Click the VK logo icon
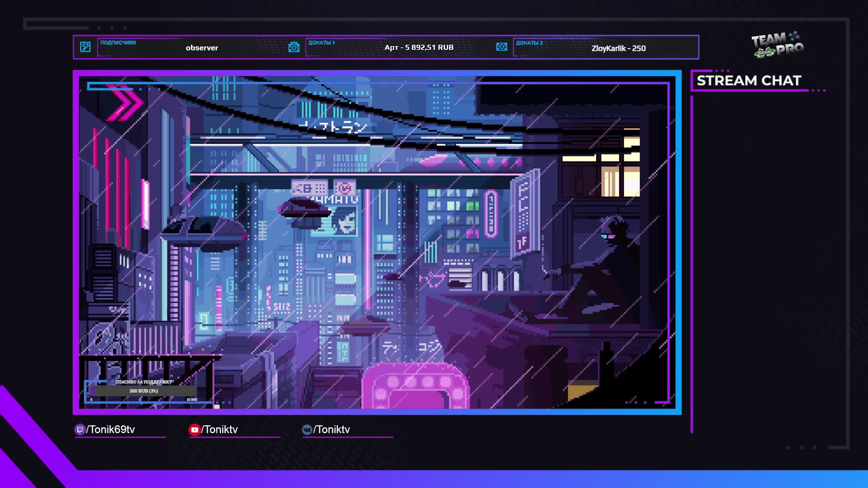 (307, 430)
